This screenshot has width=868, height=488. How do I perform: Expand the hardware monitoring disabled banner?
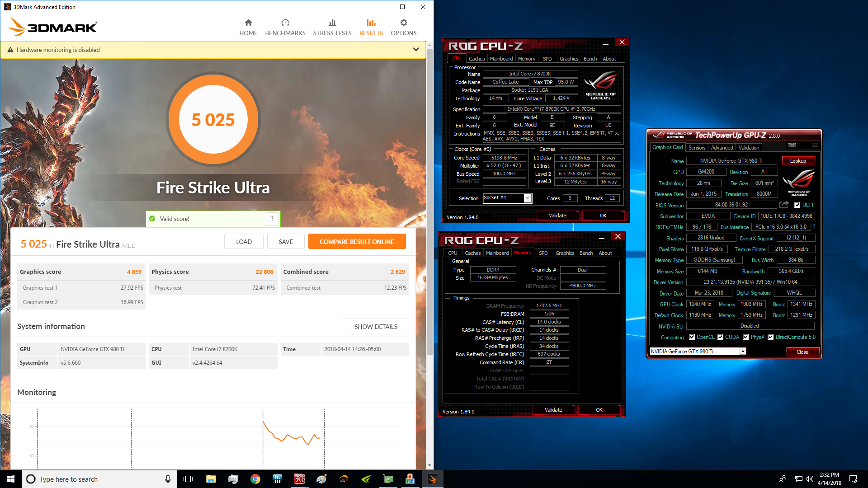click(x=416, y=50)
